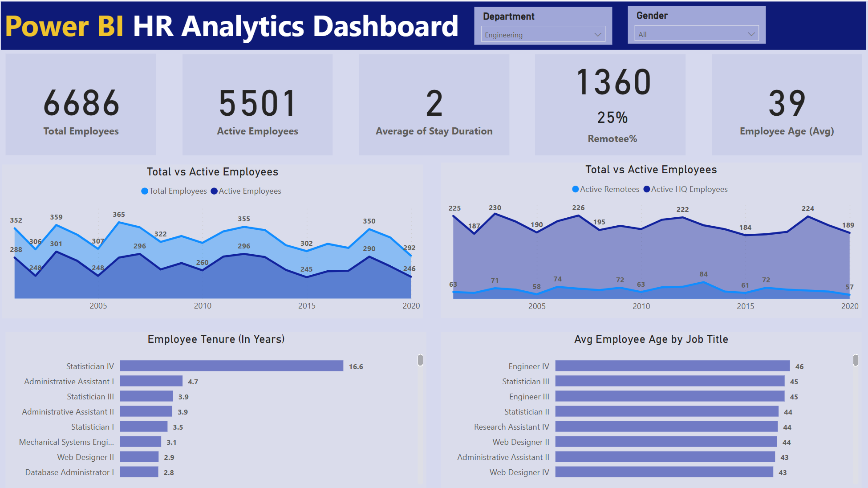Screen dimensions: 868x488
Task: Click the Active HQ Employees legend marker
Action: click(x=647, y=189)
